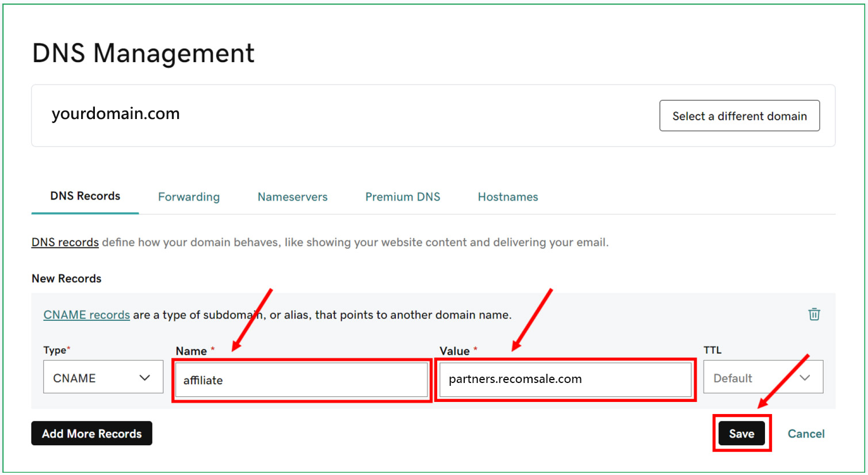
Task: Switch to the DNS Records tab
Action: click(85, 196)
